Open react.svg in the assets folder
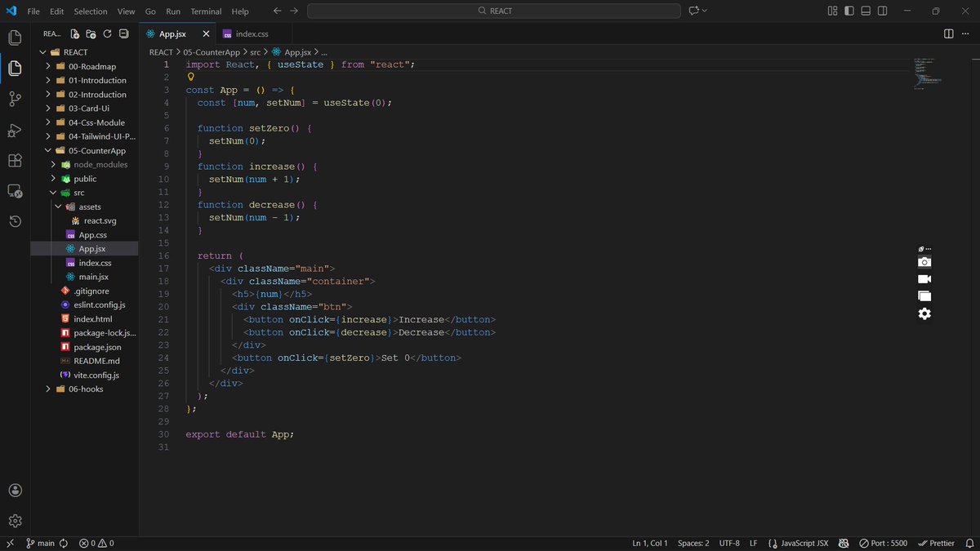This screenshot has width=980, height=551. 100,221
